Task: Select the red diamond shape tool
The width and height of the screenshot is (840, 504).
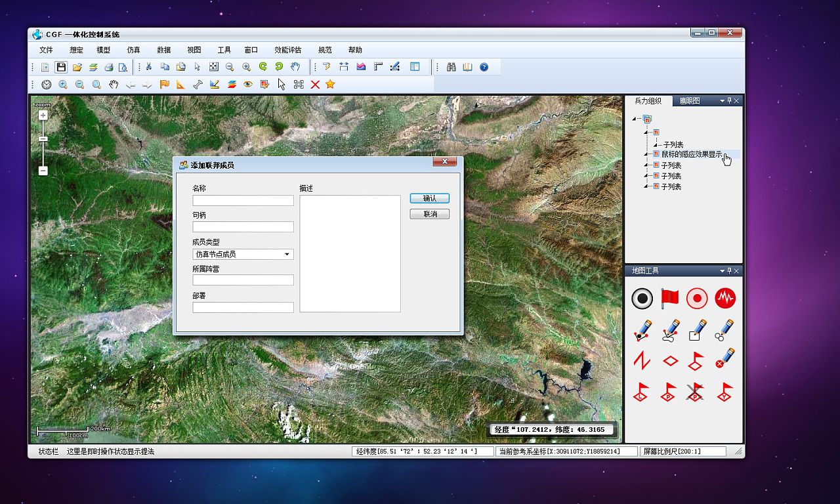Action: pyautogui.click(x=670, y=361)
